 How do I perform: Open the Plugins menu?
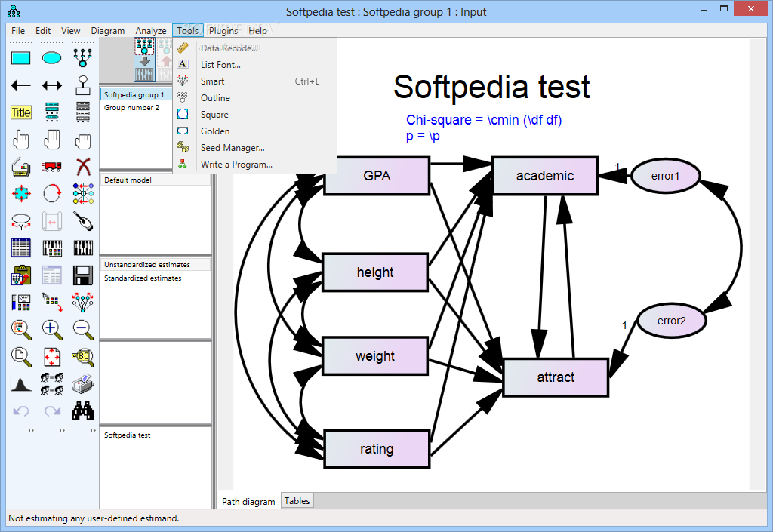(223, 30)
